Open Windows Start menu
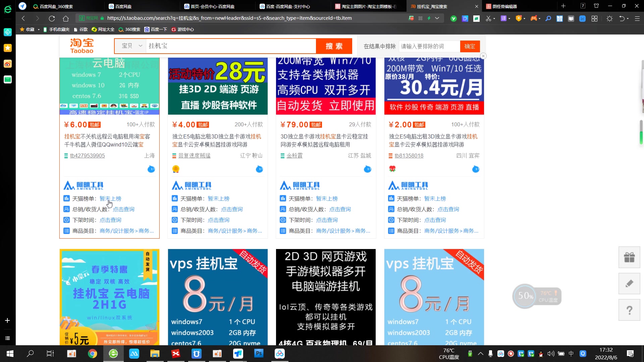644x362 pixels. [x=10, y=354]
